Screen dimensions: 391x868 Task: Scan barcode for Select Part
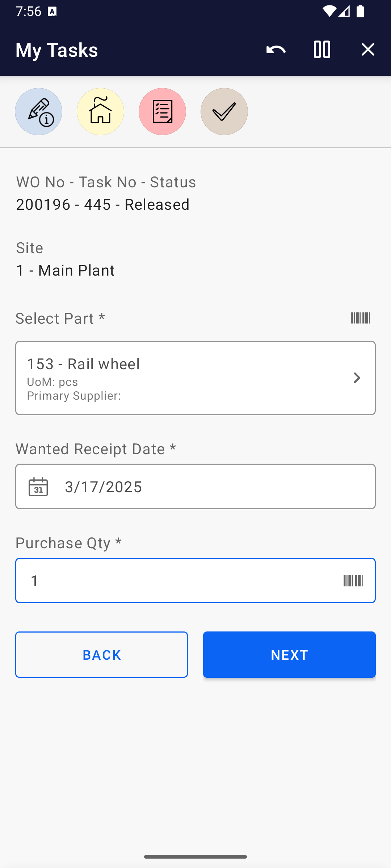click(361, 318)
